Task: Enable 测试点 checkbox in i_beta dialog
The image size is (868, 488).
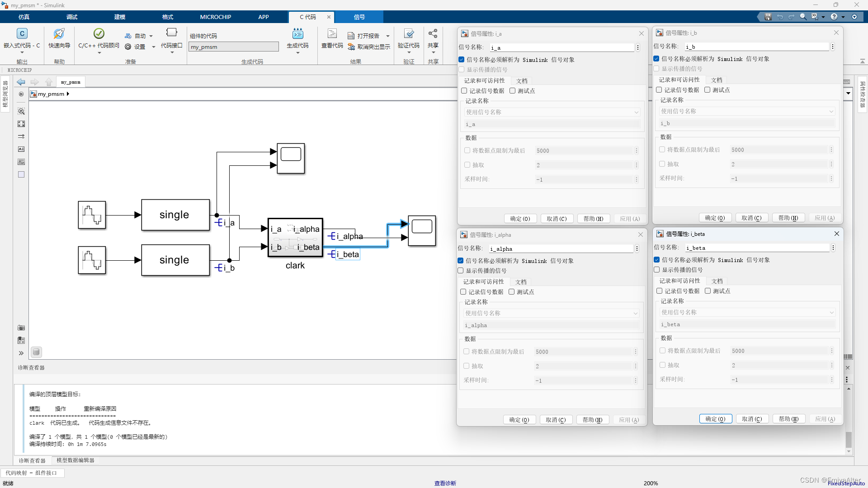Action: 708,291
